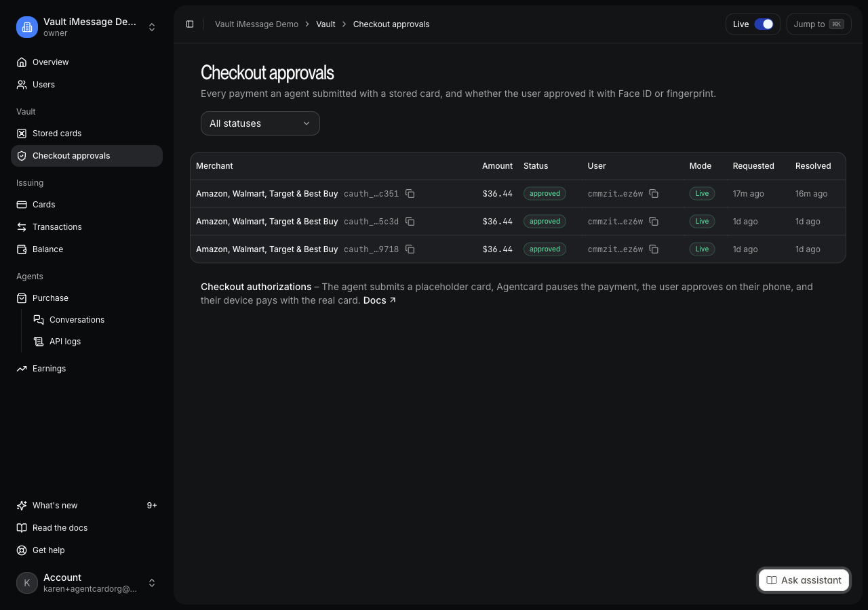Click the '16m ago' resolved time

pos(811,194)
